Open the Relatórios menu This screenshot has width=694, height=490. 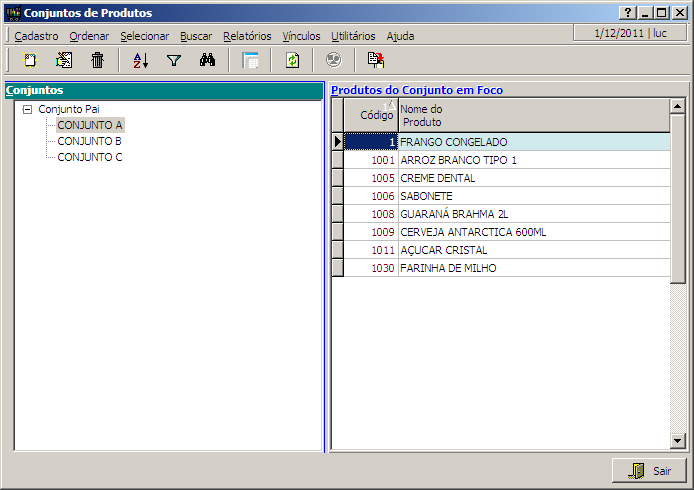[x=247, y=35]
